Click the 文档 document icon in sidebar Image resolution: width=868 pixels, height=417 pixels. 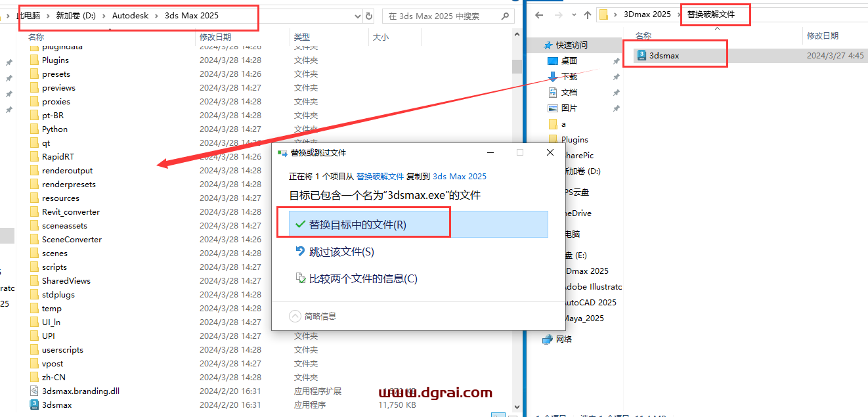553,93
